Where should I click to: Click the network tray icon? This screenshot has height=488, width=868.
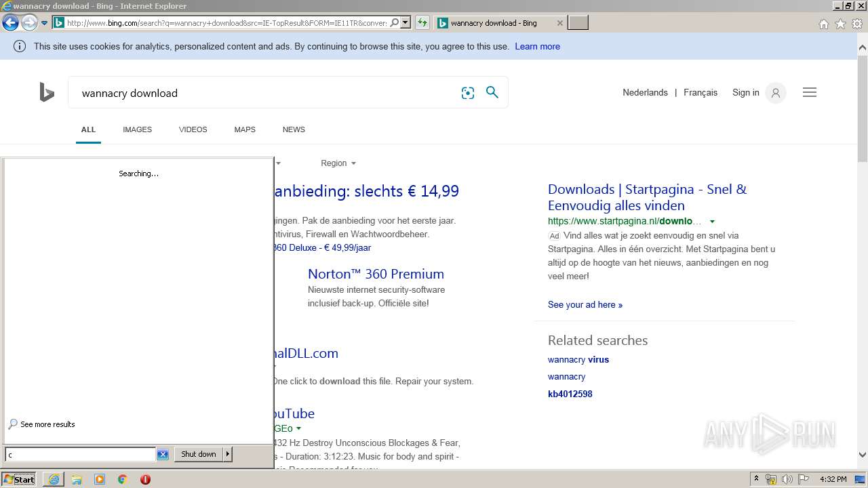pos(771,479)
